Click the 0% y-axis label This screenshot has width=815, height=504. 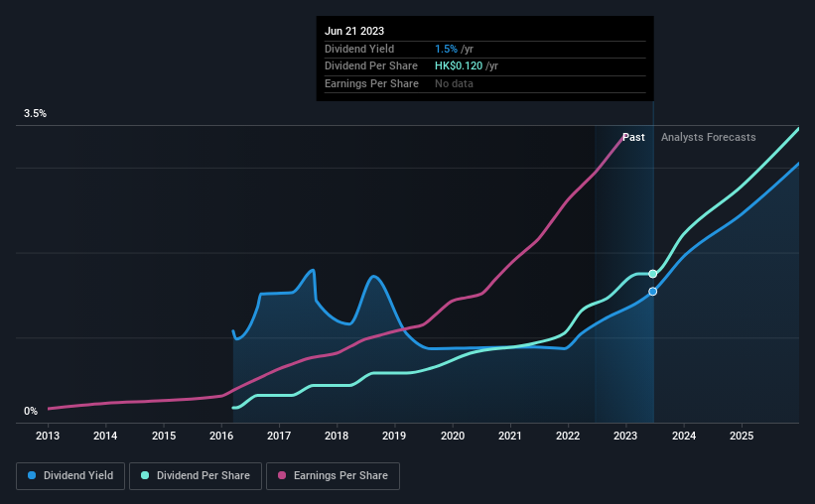31,411
